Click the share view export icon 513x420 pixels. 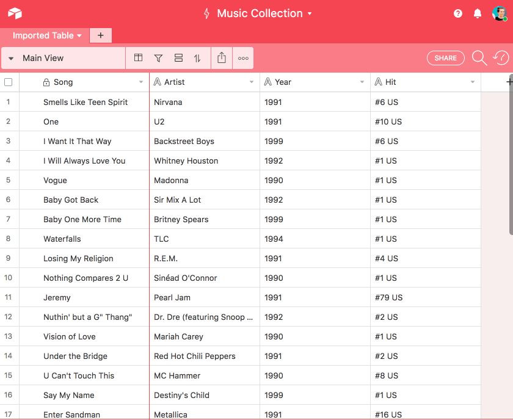[222, 58]
